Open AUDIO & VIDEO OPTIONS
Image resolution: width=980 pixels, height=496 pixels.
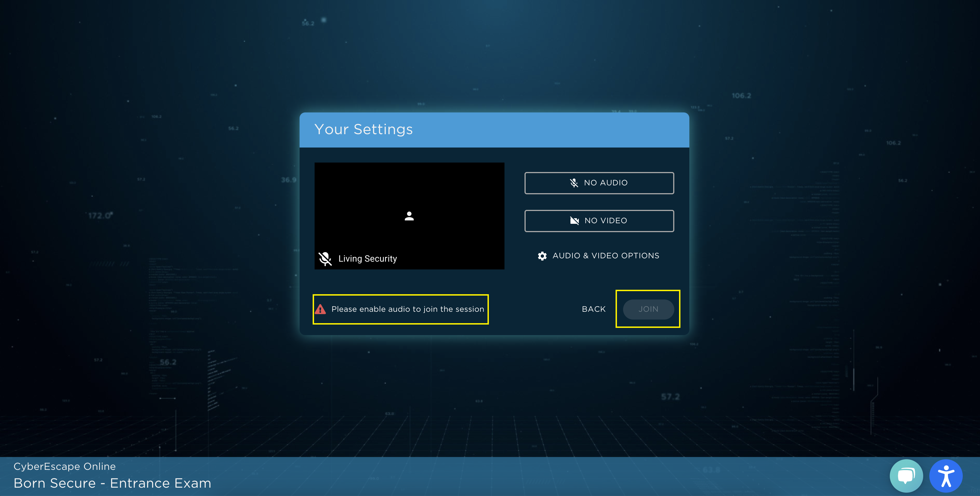pos(598,256)
